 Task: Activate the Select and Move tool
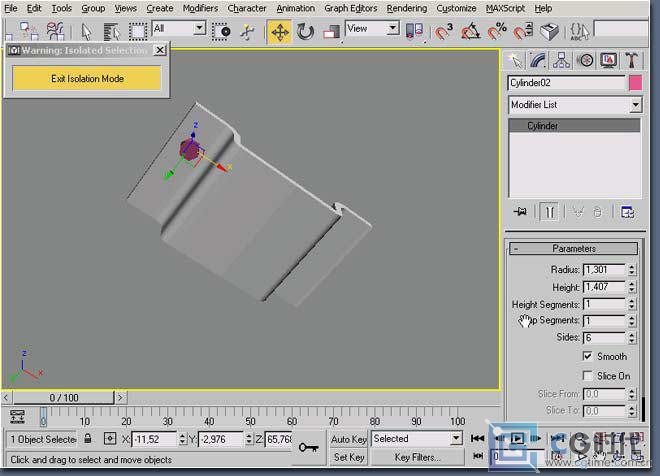tap(279, 32)
